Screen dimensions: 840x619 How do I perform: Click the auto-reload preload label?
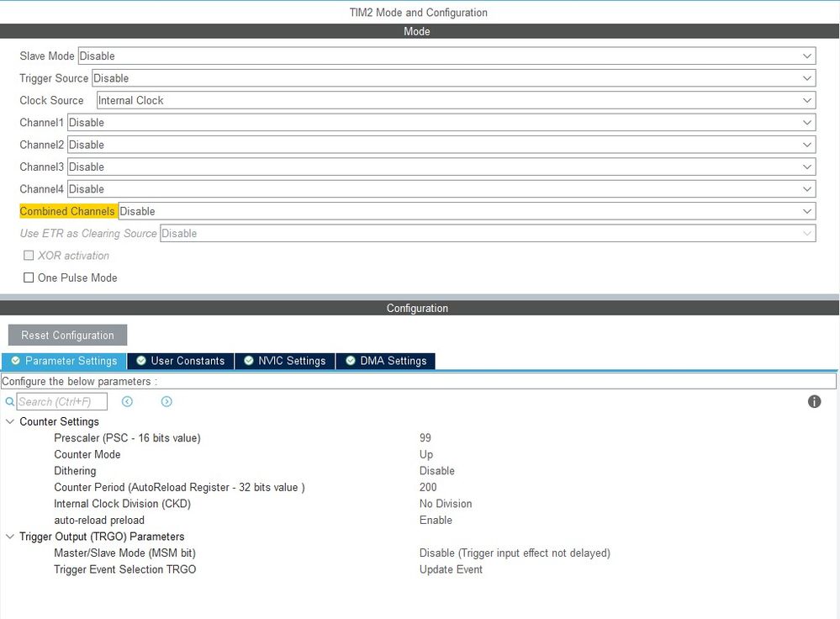click(99, 520)
